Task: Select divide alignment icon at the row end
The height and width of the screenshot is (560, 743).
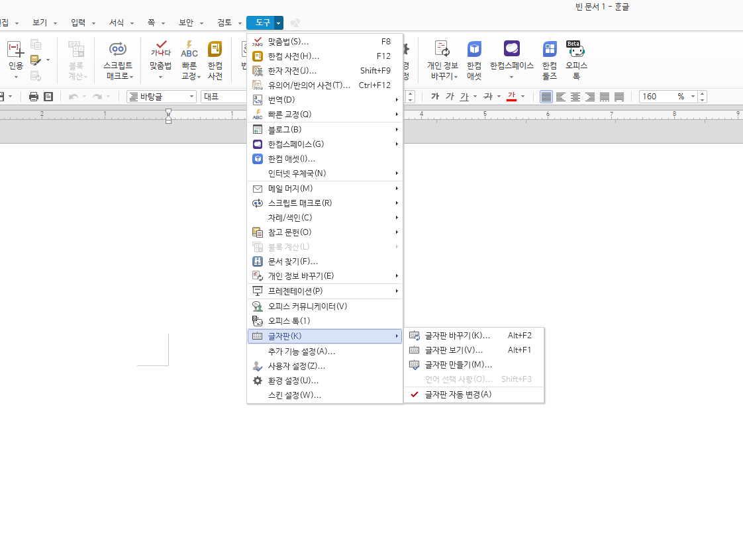Action: (619, 97)
